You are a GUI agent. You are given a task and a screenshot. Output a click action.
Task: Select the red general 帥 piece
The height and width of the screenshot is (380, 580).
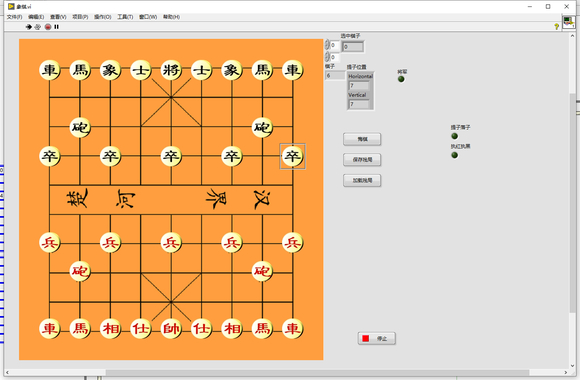click(x=171, y=329)
